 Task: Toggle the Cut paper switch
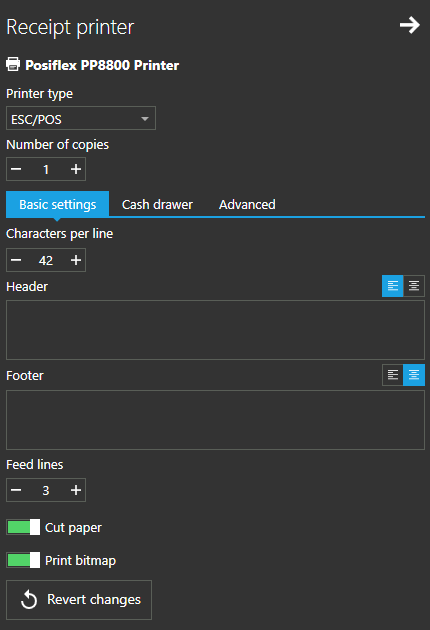click(x=23, y=527)
